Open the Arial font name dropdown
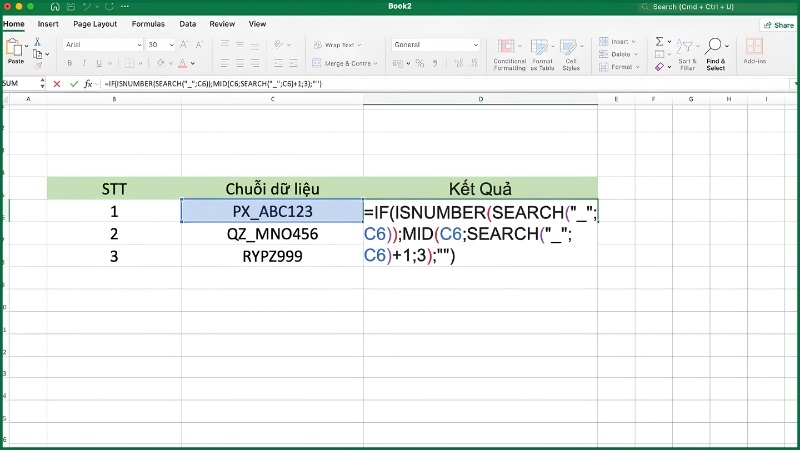The height and width of the screenshot is (450, 800). tap(139, 45)
